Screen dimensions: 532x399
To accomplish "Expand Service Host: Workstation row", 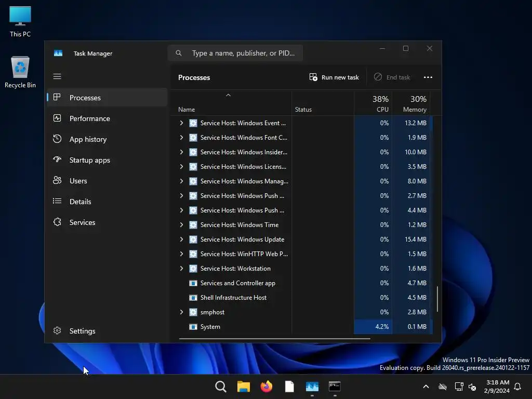I will (x=181, y=269).
